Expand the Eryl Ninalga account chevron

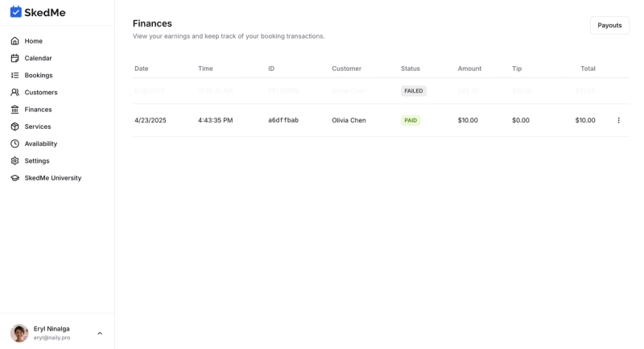pos(100,334)
